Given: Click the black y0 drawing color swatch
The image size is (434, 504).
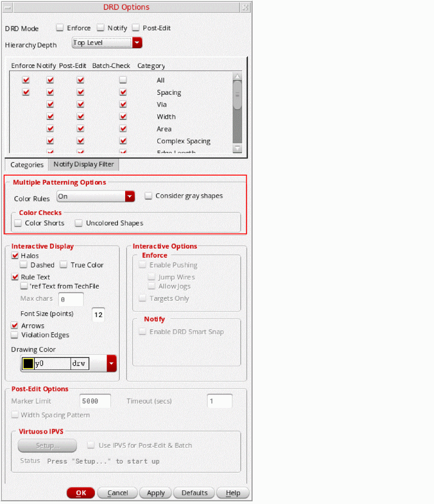Looking at the screenshot, I should pyautogui.click(x=28, y=363).
